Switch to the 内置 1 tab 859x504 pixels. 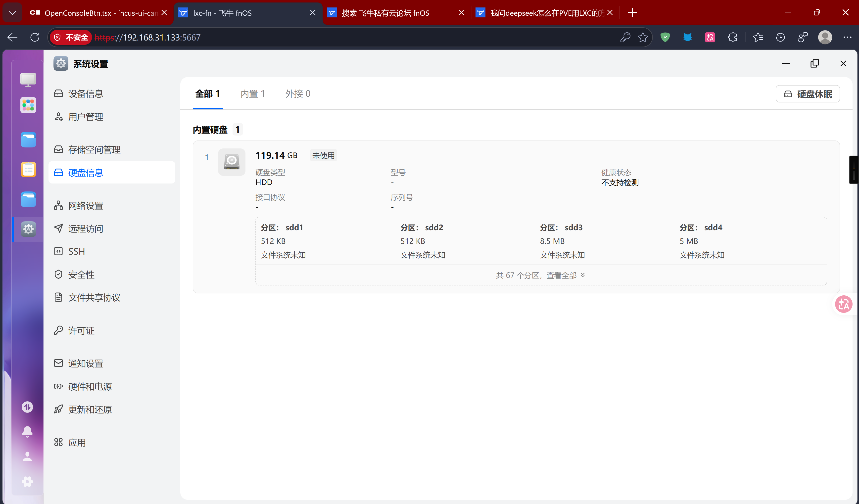(253, 94)
